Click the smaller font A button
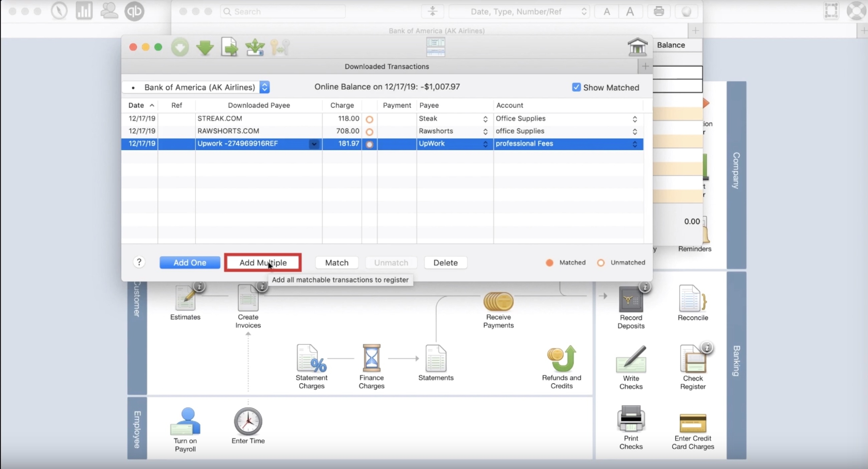 [607, 12]
